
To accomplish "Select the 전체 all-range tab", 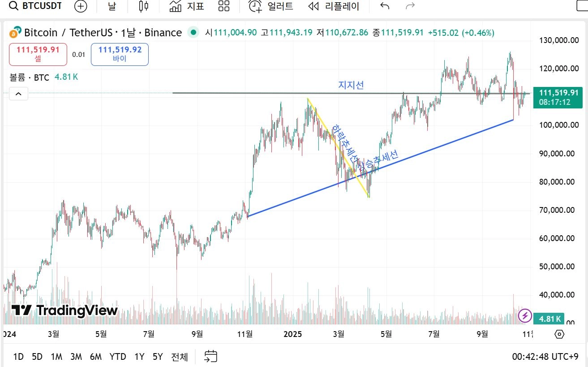I will (x=180, y=357).
